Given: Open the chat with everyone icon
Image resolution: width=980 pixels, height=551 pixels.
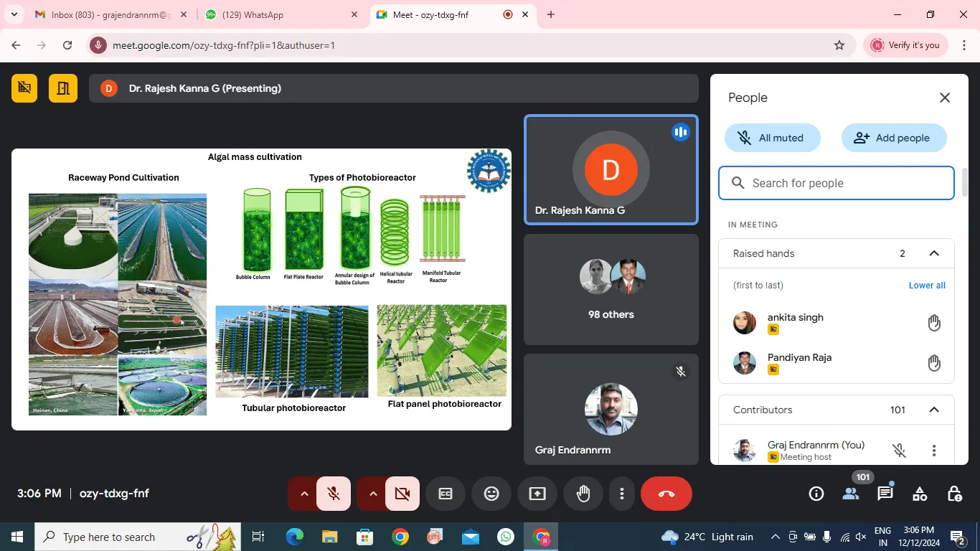Looking at the screenshot, I should click(x=885, y=494).
